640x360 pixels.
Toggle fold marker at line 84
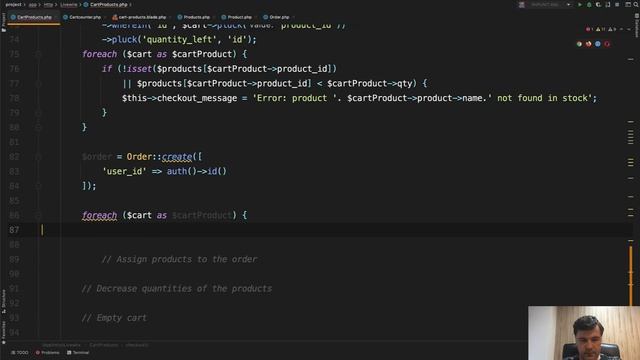[38, 186]
